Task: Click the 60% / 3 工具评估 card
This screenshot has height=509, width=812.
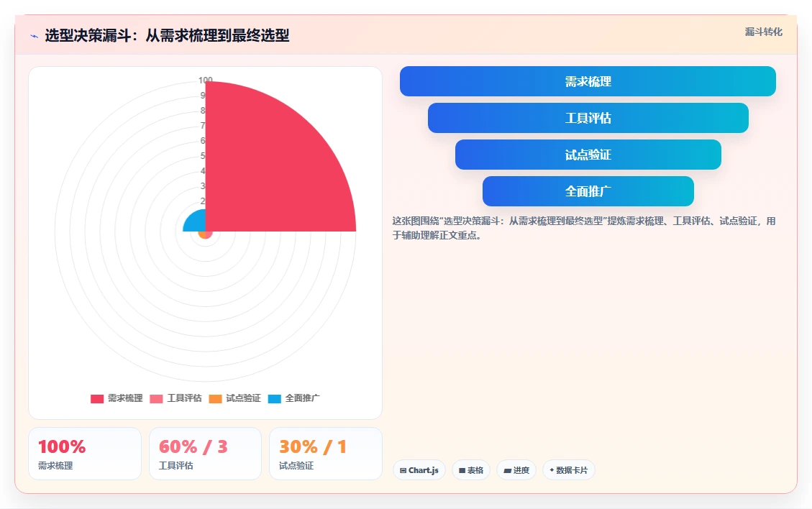Action: [x=205, y=454]
